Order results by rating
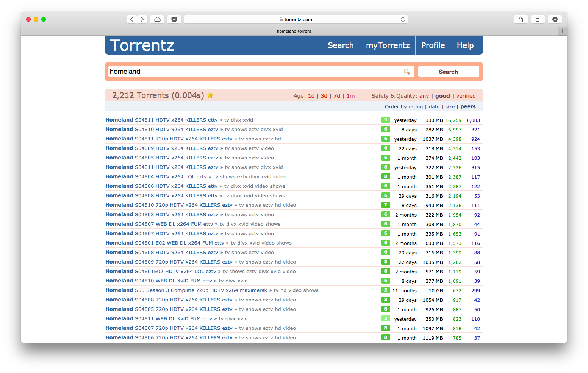The height and width of the screenshot is (373, 588). coord(415,107)
